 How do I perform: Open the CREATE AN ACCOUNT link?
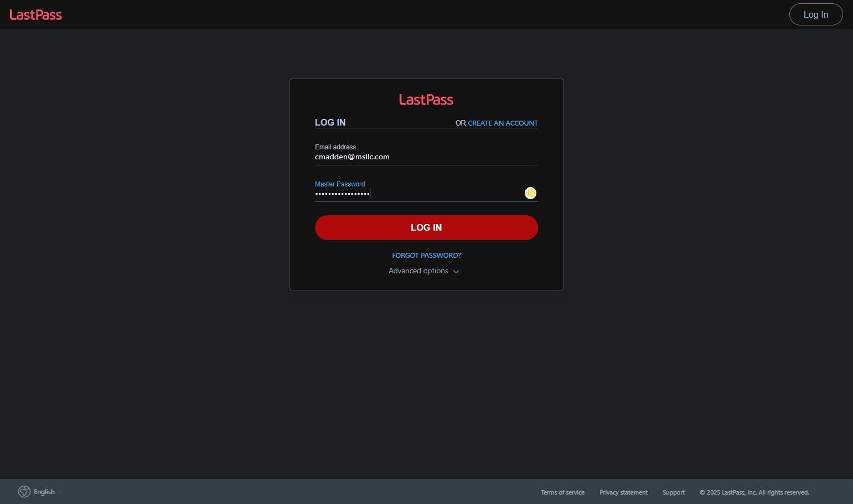click(503, 123)
